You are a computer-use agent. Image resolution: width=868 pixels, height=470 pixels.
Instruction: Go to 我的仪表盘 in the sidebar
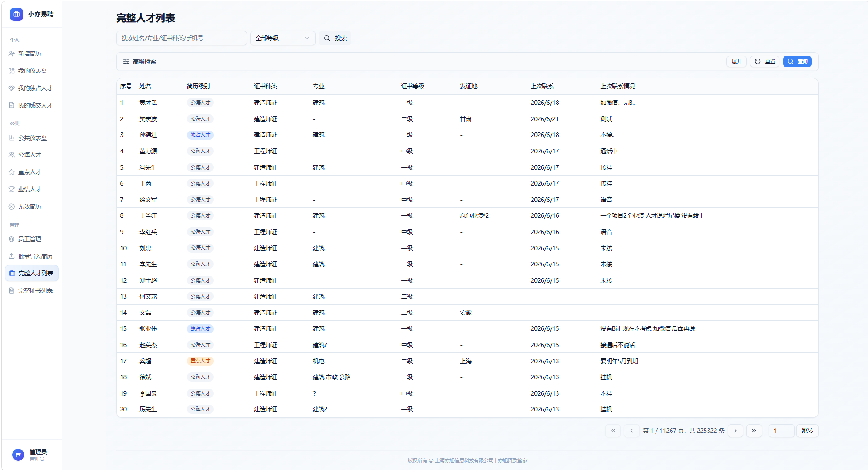click(x=32, y=71)
